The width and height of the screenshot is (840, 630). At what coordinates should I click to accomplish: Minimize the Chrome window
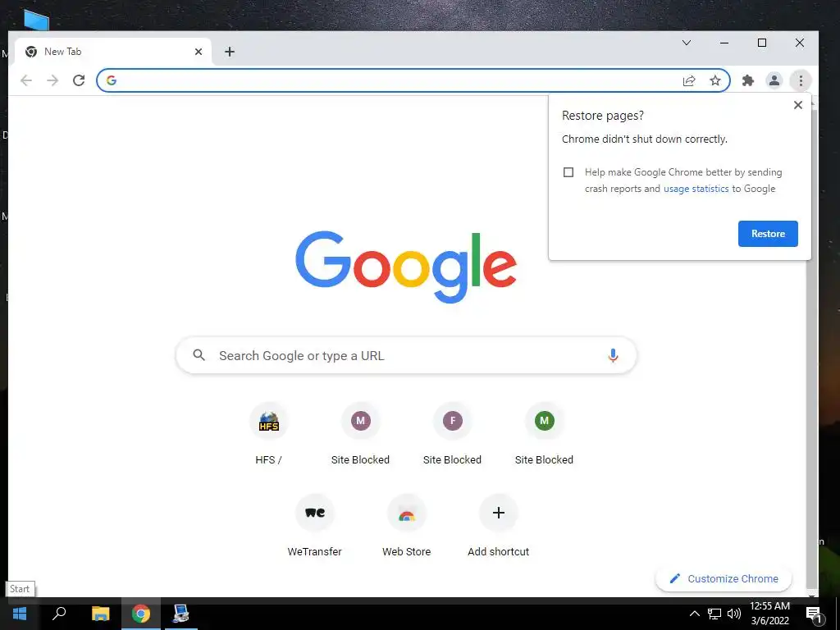pyautogui.click(x=724, y=43)
